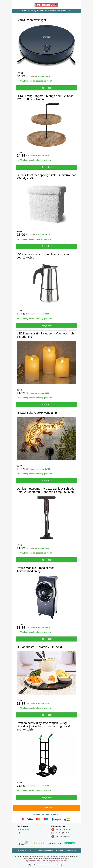Open the LED Kaarsenset candles product image
93x868 pixels.
46,362
